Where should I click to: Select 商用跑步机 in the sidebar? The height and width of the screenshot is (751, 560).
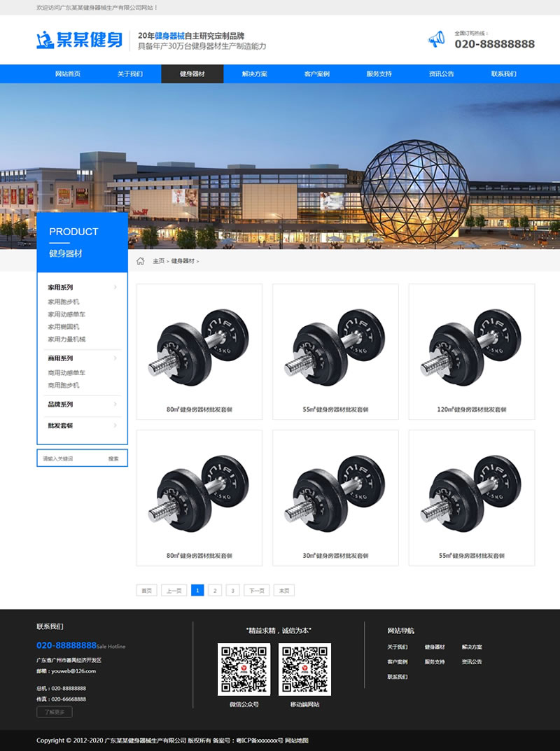point(64,385)
